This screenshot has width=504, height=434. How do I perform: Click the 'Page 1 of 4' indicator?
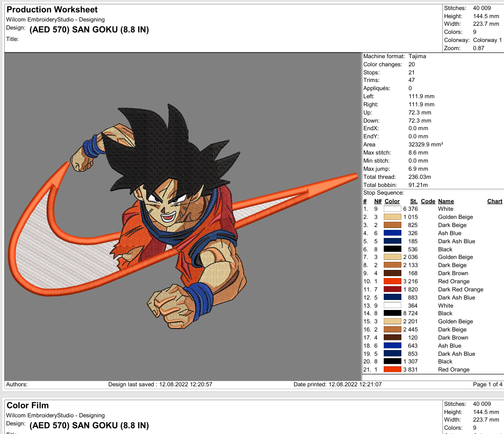pyautogui.click(x=487, y=384)
